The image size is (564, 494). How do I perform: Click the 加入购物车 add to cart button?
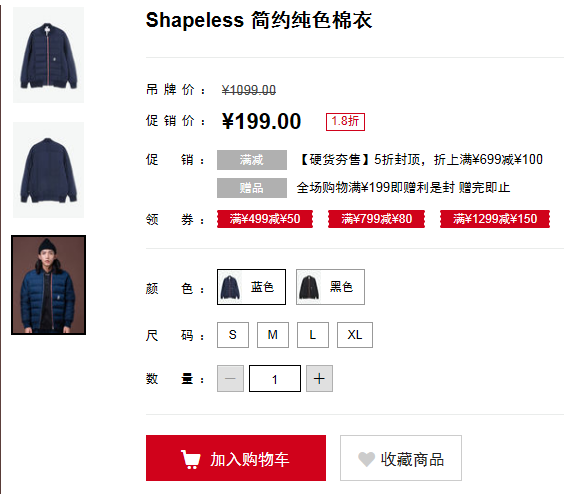[x=236, y=458]
